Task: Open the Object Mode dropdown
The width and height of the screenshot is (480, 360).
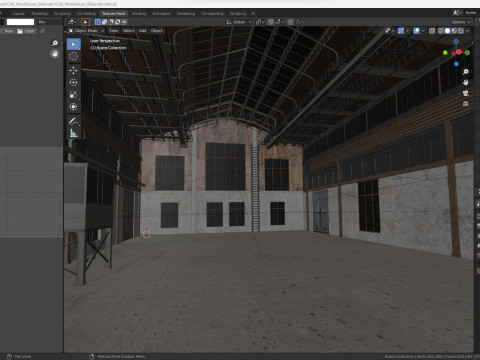Action: [86, 31]
